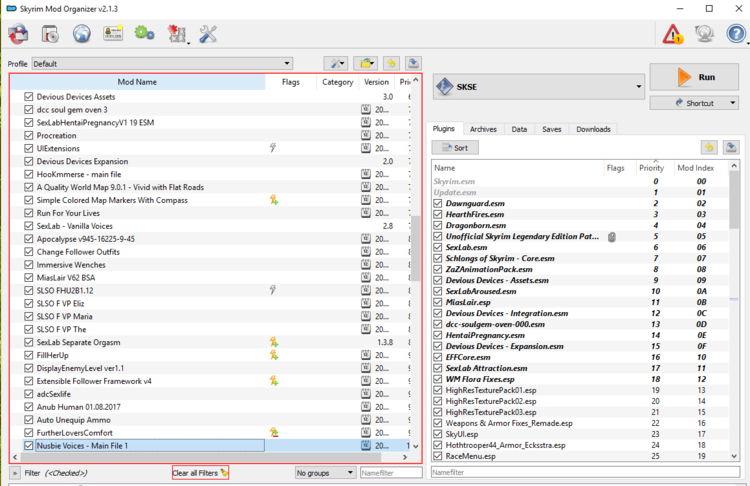This screenshot has width=750, height=486.
Task: Uncheck the Auto Unequip Ammo mod
Action: coord(29,420)
